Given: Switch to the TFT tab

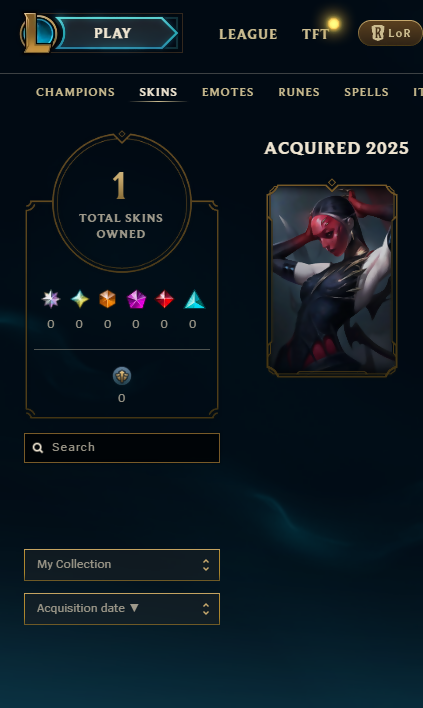Looking at the screenshot, I should point(315,34).
